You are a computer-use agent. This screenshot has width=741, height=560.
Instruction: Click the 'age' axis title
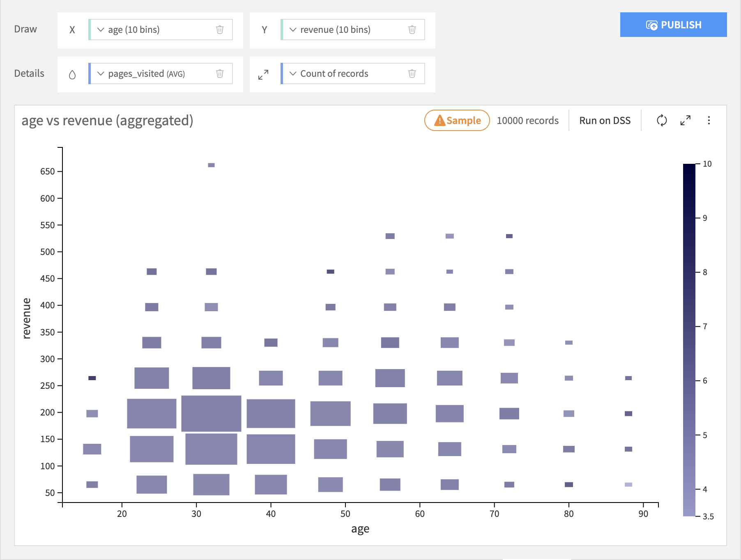pyautogui.click(x=360, y=529)
